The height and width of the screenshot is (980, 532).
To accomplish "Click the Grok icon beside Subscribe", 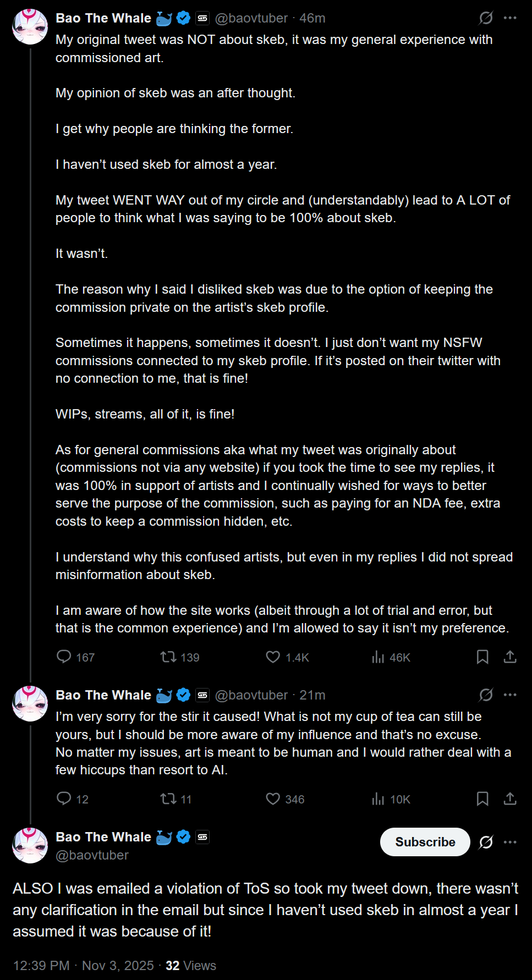I will (x=486, y=842).
